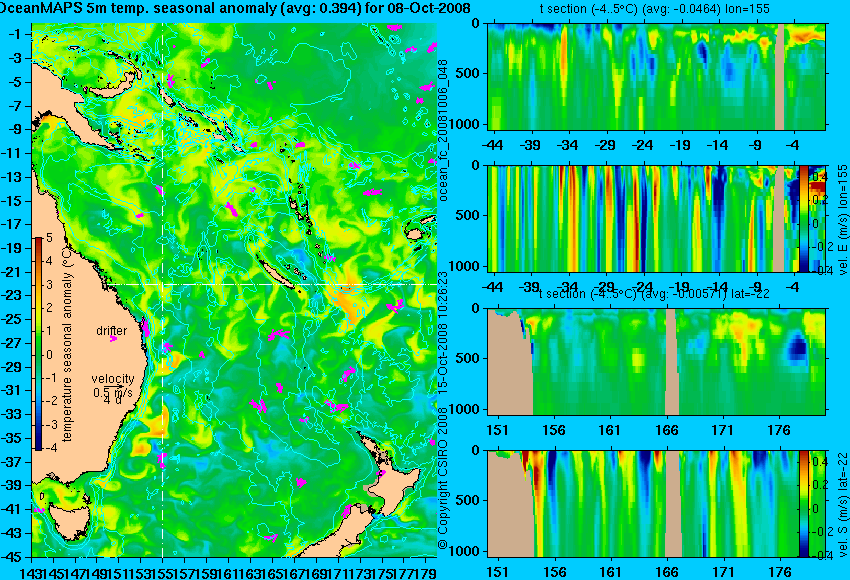Viewport: 850px width, 580px height.
Task: Click the '176' tick under the lat=-22 temperature section
Action: point(779,430)
